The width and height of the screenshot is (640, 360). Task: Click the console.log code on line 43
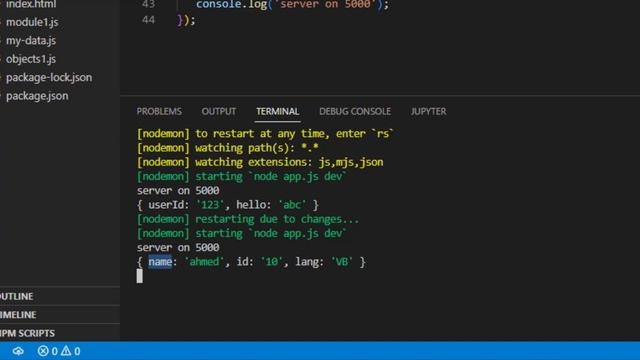click(x=292, y=4)
